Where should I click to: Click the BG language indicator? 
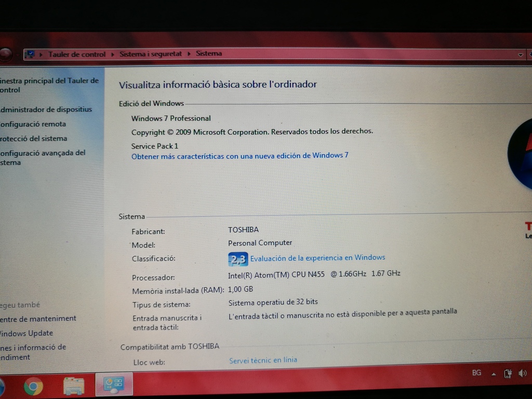[477, 373]
